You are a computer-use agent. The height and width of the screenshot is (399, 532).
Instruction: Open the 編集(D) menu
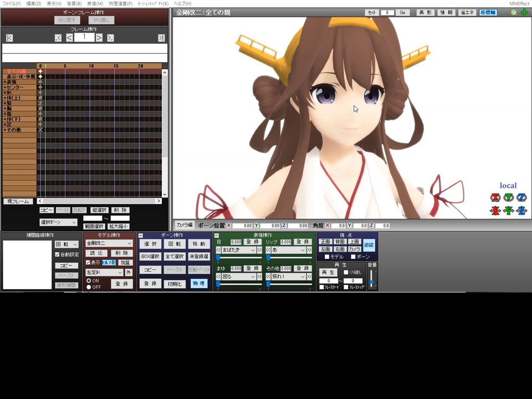34,3
